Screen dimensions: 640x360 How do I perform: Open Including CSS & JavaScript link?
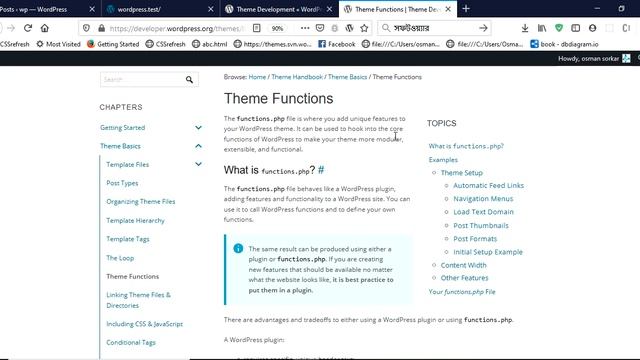tap(144, 324)
